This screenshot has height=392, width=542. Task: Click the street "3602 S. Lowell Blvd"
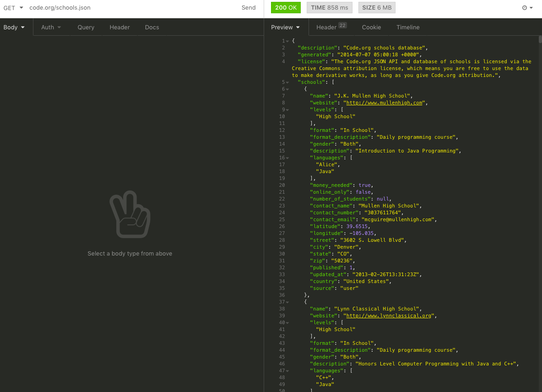click(x=372, y=240)
